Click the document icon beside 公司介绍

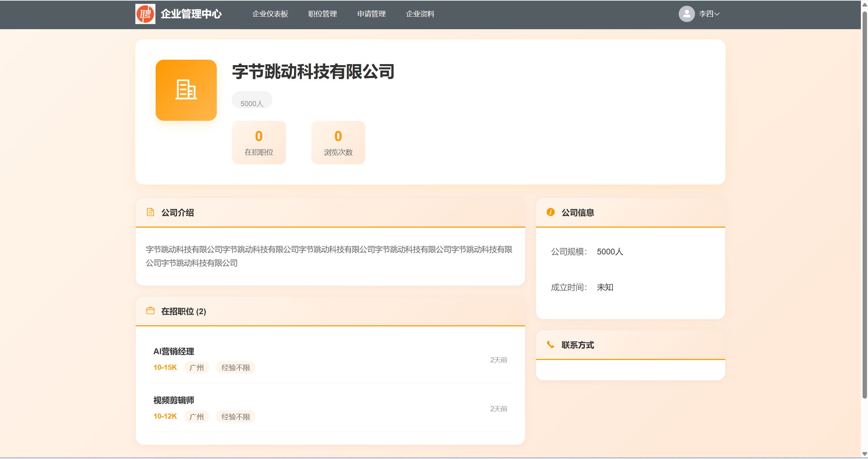[x=150, y=212]
